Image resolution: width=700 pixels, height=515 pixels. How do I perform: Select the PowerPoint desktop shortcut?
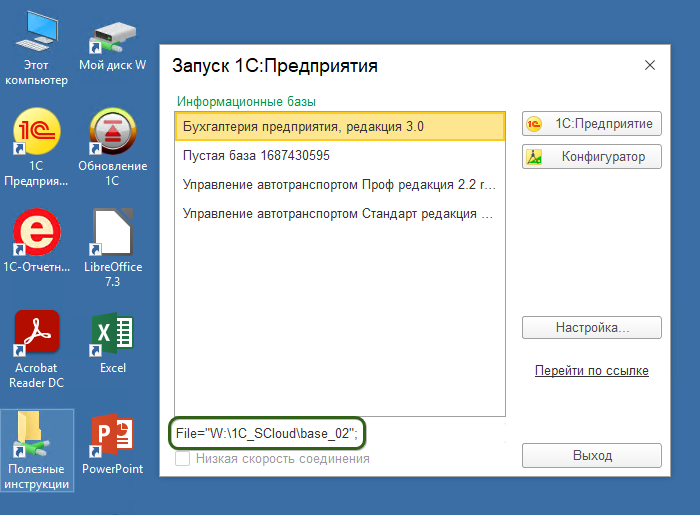coord(113,444)
